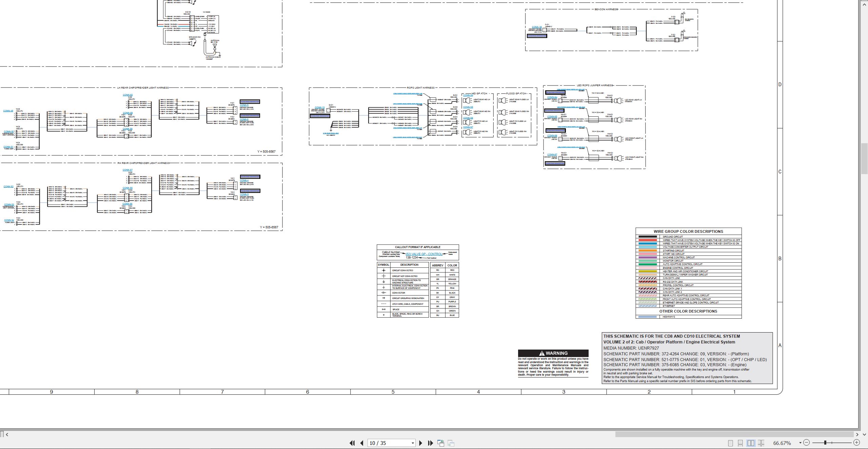
Task: Go to the first page
Action: pyautogui.click(x=352, y=443)
